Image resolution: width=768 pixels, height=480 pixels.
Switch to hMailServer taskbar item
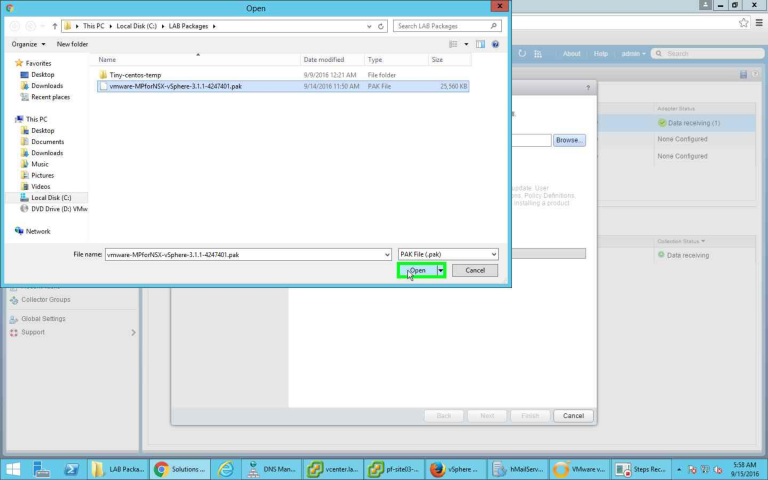517,469
